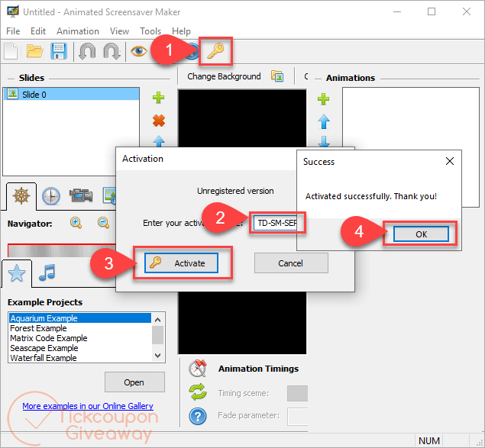Save project using the floppy disk icon

click(59, 51)
